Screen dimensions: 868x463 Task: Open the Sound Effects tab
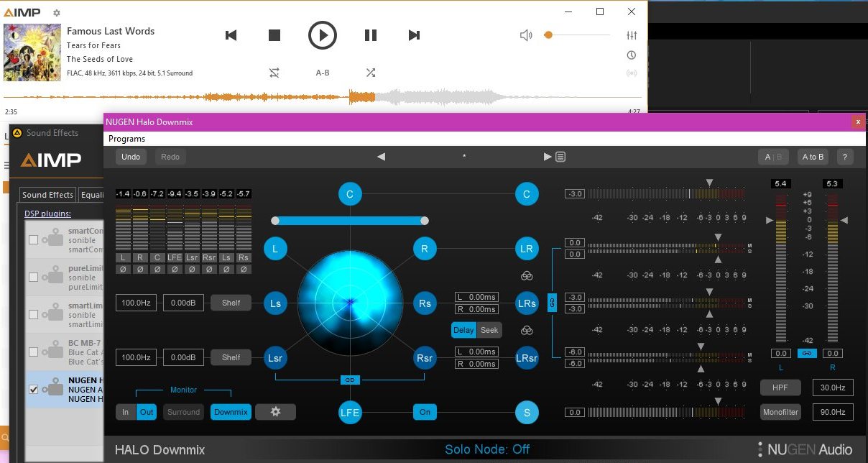coord(47,194)
